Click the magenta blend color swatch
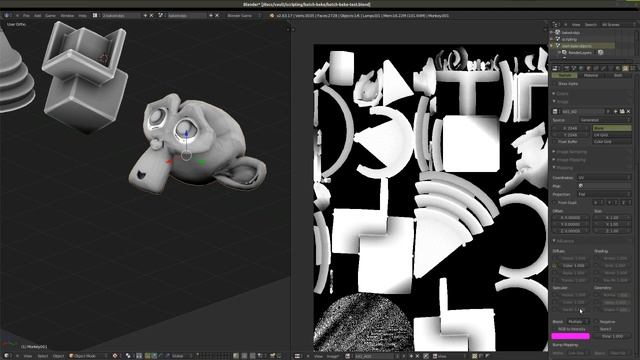 pyautogui.click(x=571, y=336)
